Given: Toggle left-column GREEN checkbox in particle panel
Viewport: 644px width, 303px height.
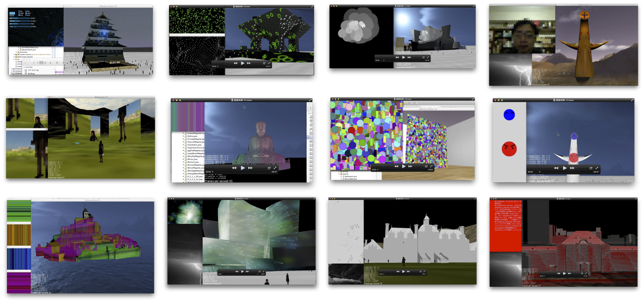Looking at the screenshot, I should tap(19, 13).
